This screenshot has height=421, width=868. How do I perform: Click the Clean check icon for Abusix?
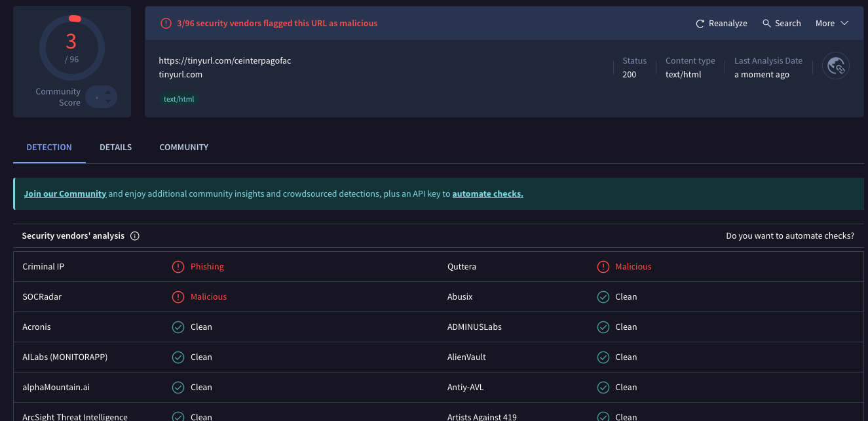click(x=603, y=297)
